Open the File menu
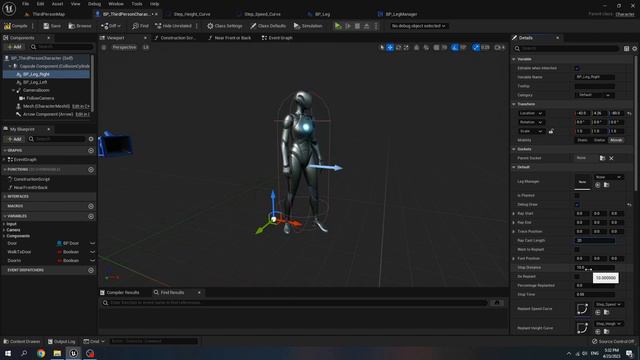The height and width of the screenshot is (360, 640). point(25,4)
